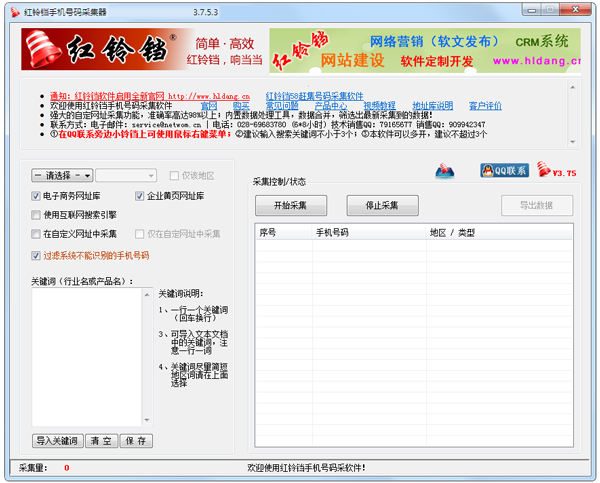Viewport: 600px width, 483px height.
Task: Open the 视频教程 menu link
Action: pos(379,105)
